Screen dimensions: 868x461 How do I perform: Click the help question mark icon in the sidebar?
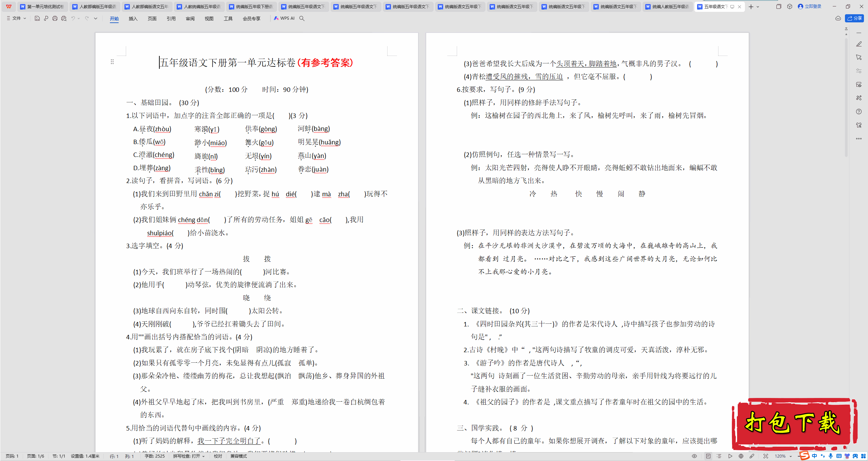[x=859, y=112]
